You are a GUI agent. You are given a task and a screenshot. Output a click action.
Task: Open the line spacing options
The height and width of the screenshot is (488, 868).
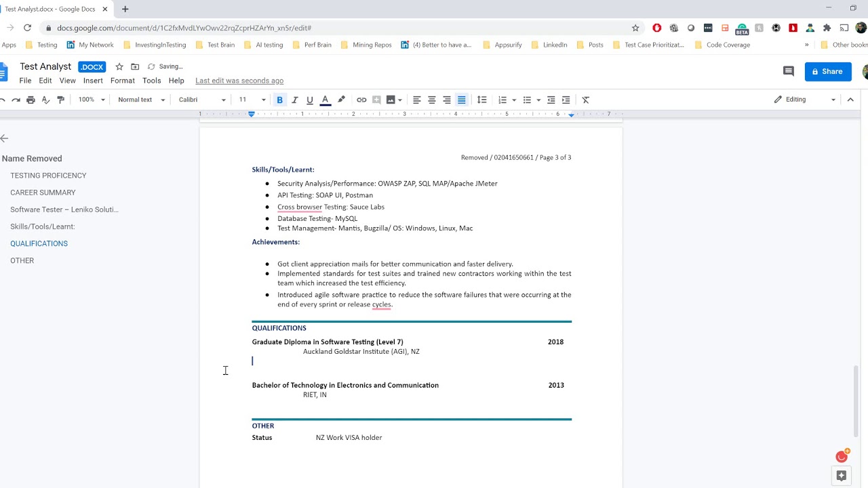point(481,100)
